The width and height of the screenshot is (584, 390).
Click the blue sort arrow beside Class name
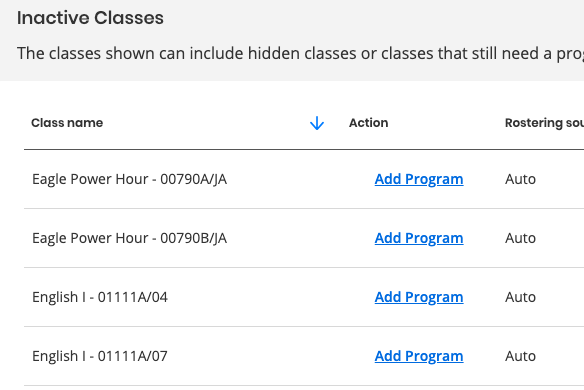point(317,123)
